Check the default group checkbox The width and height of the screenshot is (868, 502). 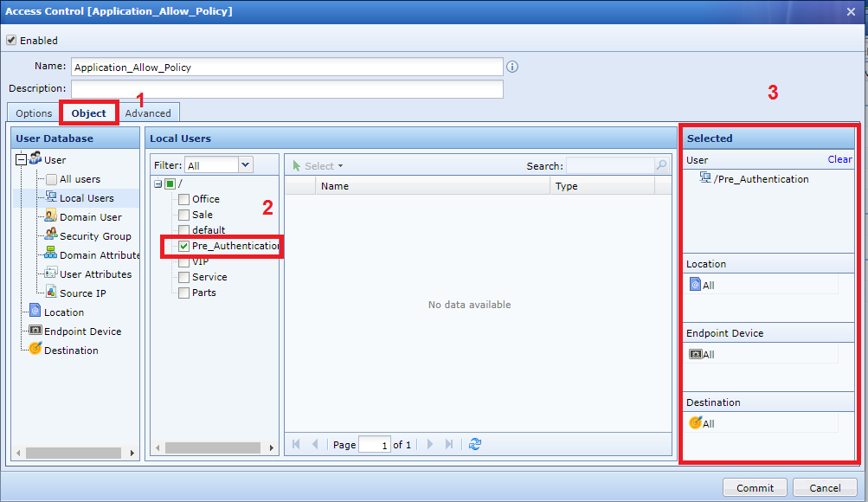pyautogui.click(x=183, y=229)
